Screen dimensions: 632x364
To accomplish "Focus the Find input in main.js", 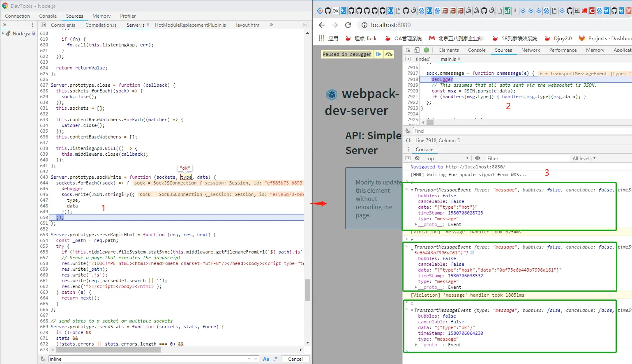I will (x=522, y=131).
